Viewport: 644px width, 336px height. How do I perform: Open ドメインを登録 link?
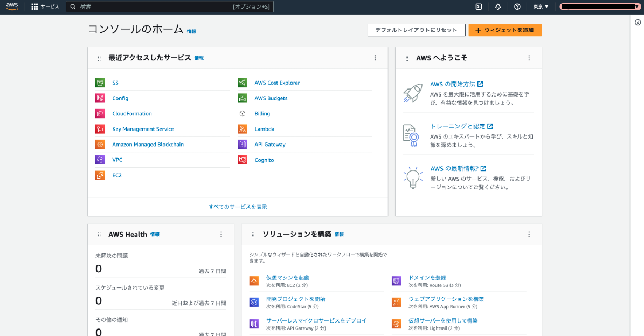pyautogui.click(x=427, y=278)
